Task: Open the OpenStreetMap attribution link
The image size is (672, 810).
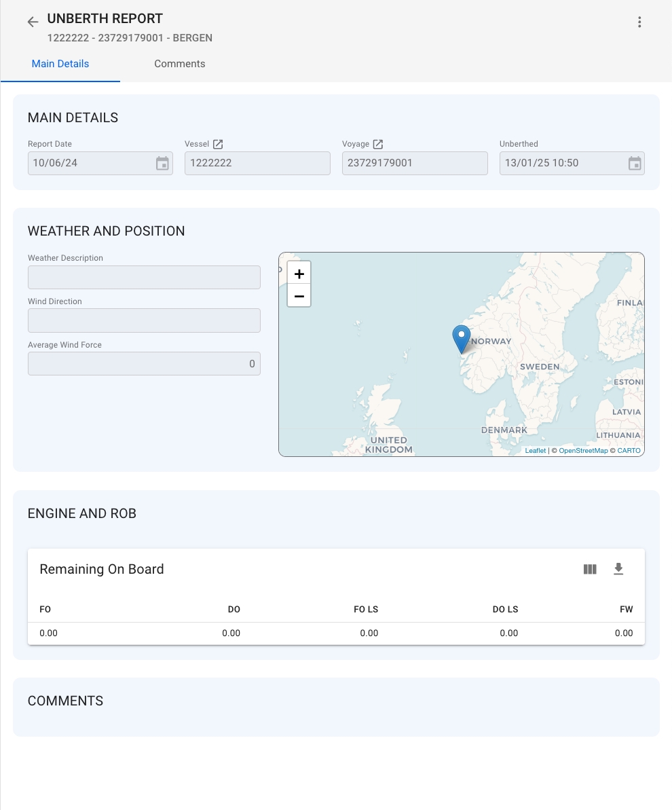Action: pyautogui.click(x=583, y=451)
